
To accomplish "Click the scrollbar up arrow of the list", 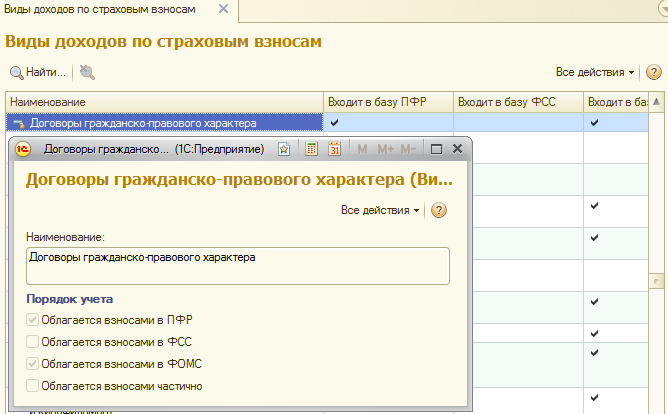I will 656,102.
